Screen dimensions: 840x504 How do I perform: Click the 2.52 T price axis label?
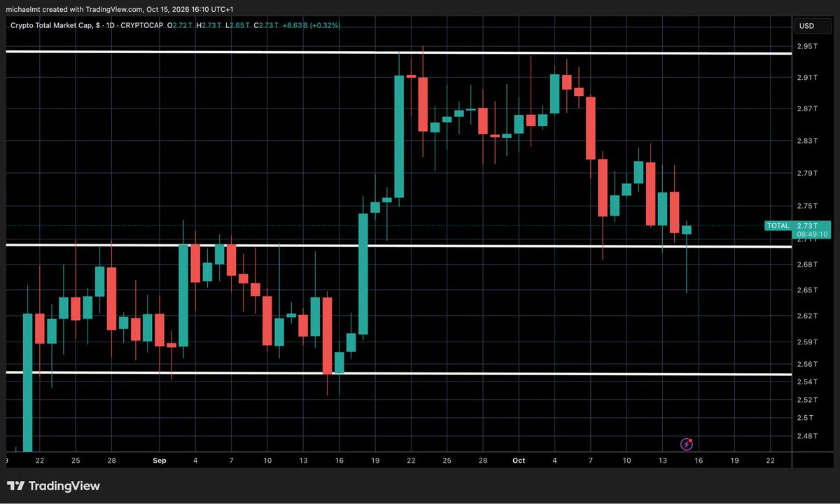point(808,400)
